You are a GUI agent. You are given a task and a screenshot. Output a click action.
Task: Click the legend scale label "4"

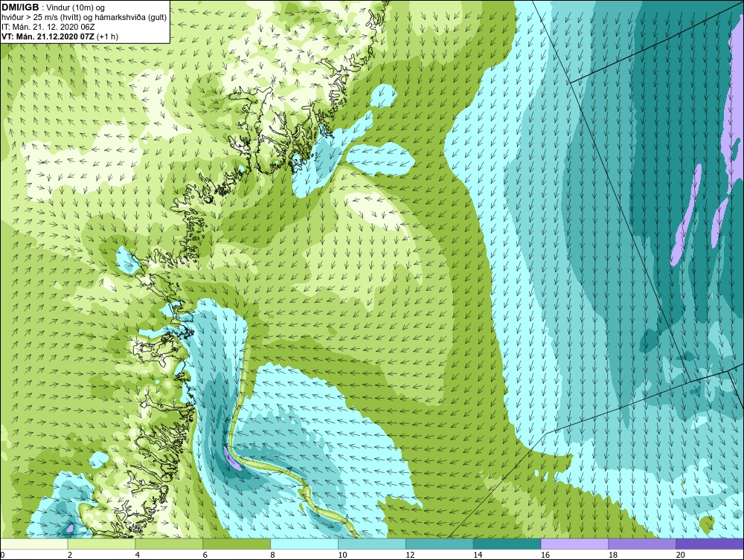coord(138,555)
